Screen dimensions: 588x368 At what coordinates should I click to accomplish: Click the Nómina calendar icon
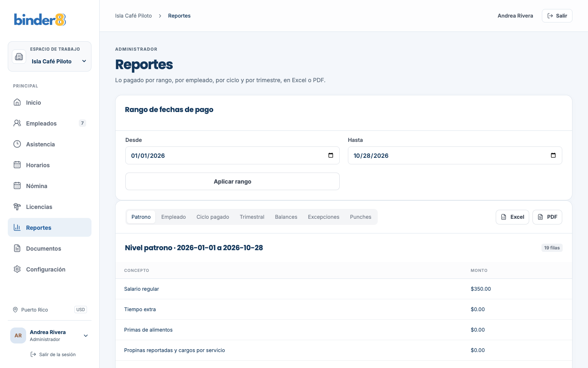click(17, 186)
